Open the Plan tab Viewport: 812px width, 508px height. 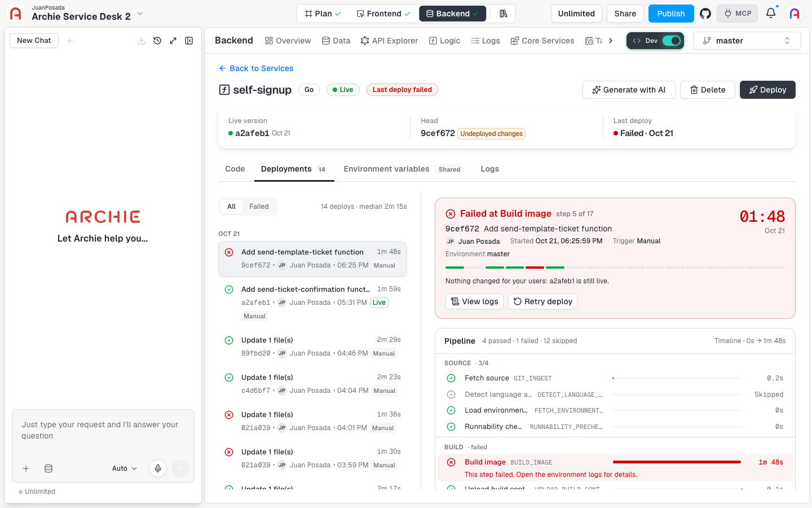click(323, 14)
